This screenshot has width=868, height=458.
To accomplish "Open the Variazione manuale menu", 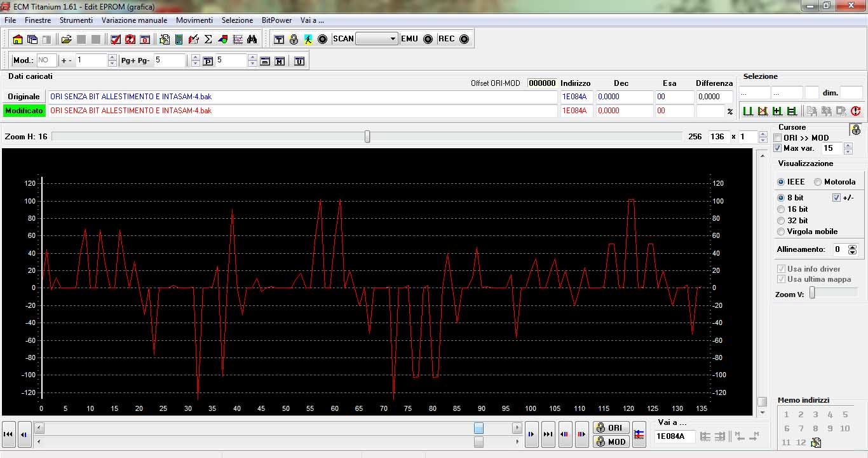I will coord(135,20).
